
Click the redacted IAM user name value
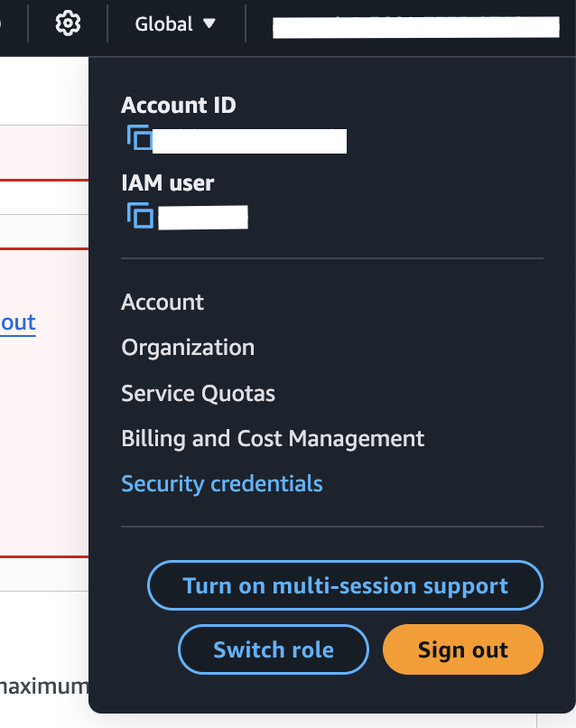[202, 218]
